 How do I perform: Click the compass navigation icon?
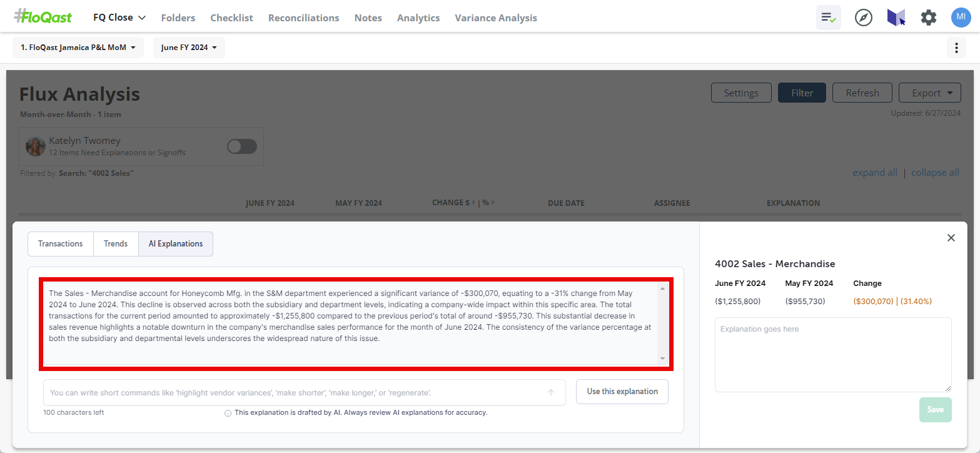tap(863, 18)
